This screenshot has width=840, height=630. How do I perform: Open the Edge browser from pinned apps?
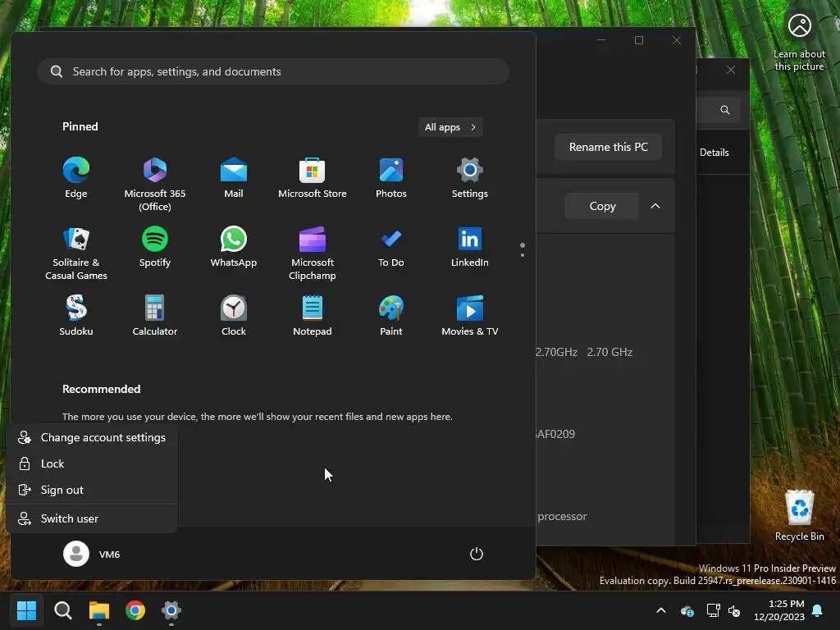tap(76, 178)
